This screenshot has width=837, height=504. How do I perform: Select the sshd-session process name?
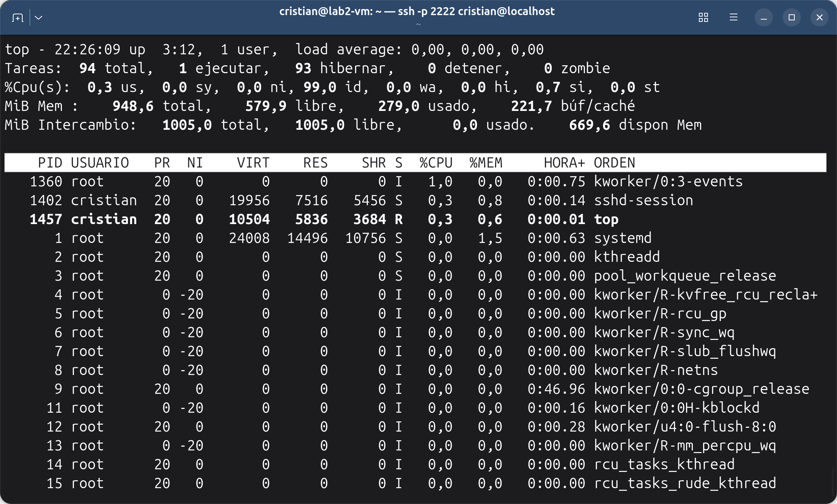[x=643, y=200]
